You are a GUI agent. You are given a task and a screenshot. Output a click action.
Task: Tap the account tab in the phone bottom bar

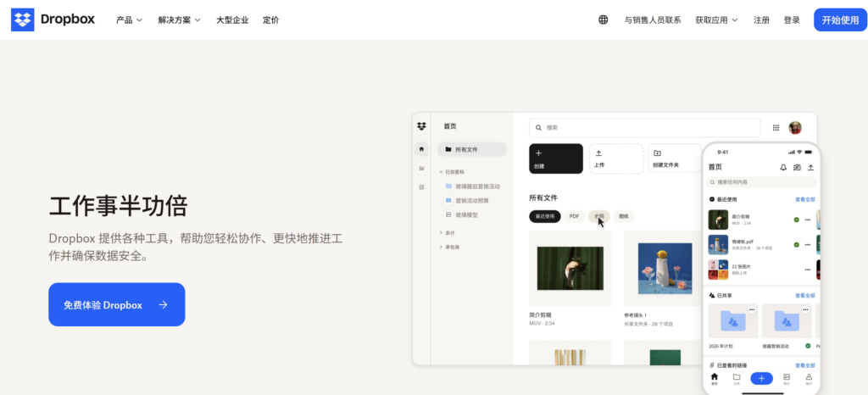tap(809, 378)
